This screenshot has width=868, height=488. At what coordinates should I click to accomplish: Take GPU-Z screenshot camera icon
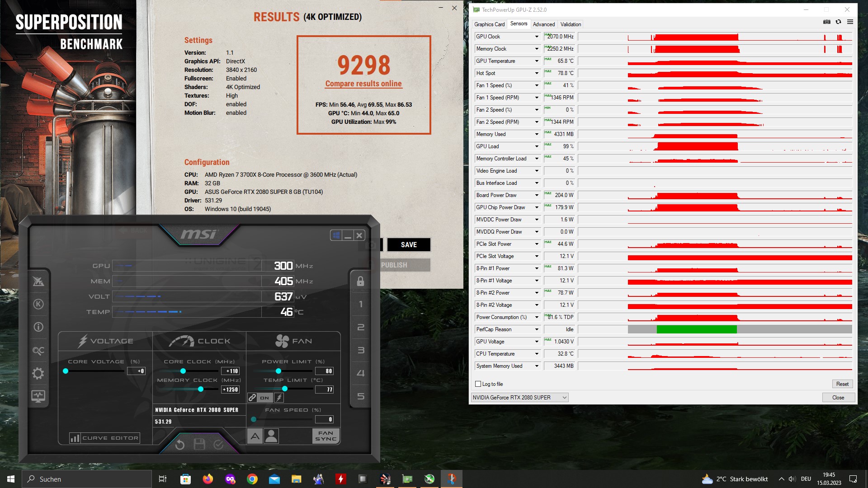click(827, 22)
